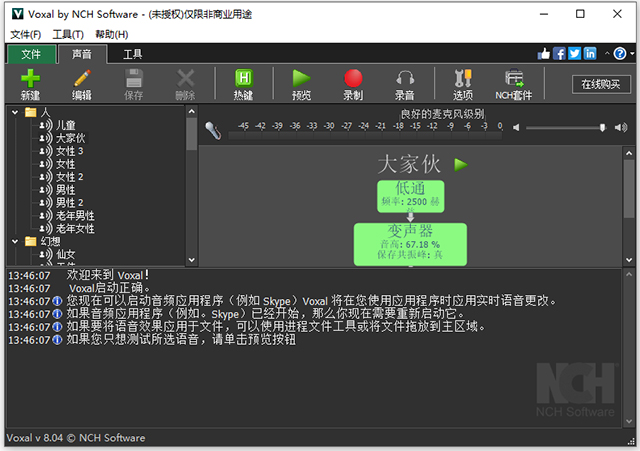
Task: Click the microphone level meter bar
Action: point(365,136)
